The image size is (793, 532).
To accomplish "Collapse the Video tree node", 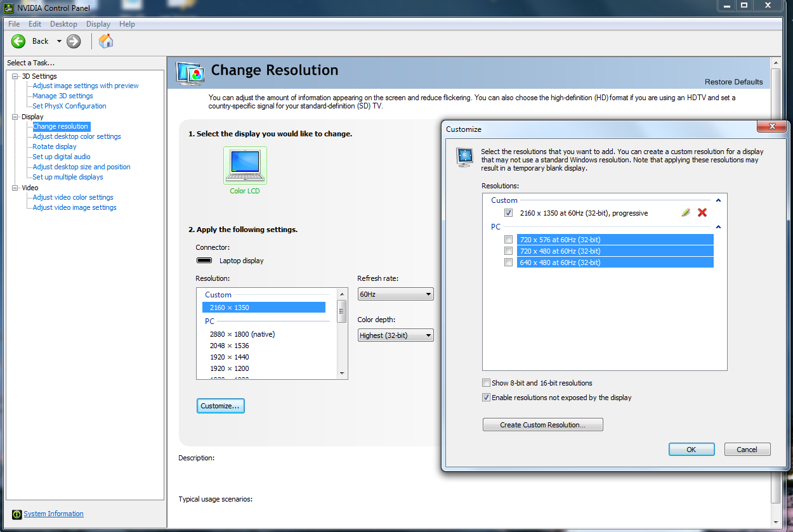I will coord(15,188).
